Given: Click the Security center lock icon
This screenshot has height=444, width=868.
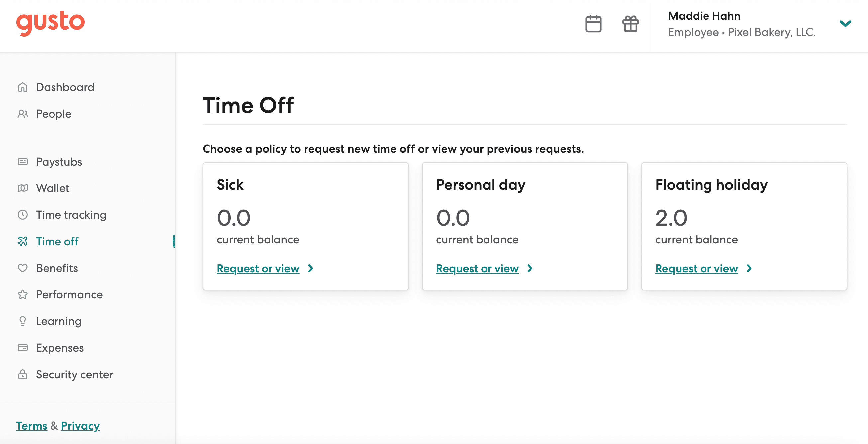Looking at the screenshot, I should 23,374.
